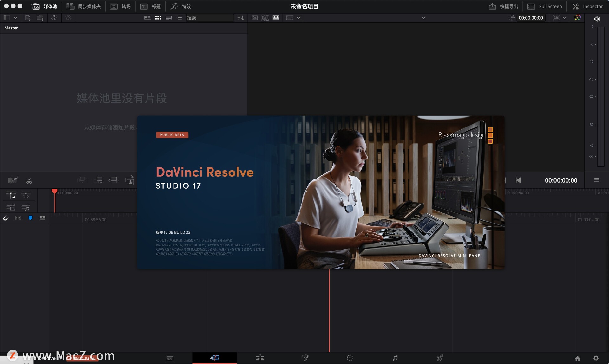Open the Sync Bin (同步媒体夹) panel

tap(83, 6)
